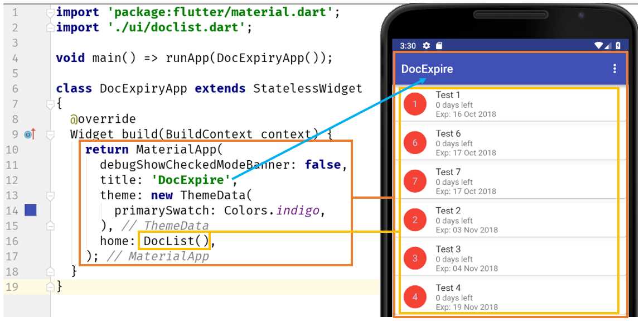Viewport: 644px width, 321px height.
Task: Toggle the fold marker on line 2
Action: click(50, 28)
